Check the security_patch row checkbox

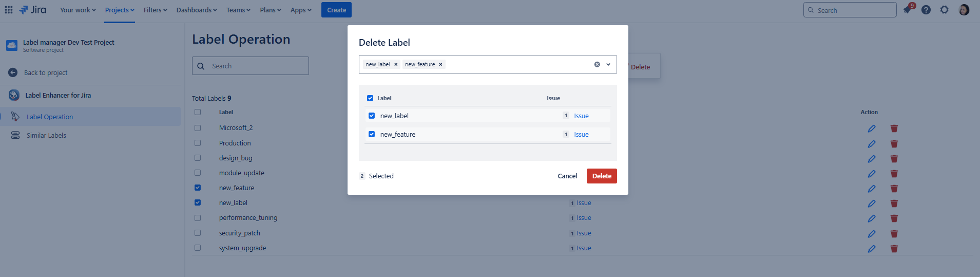[198, 233]
